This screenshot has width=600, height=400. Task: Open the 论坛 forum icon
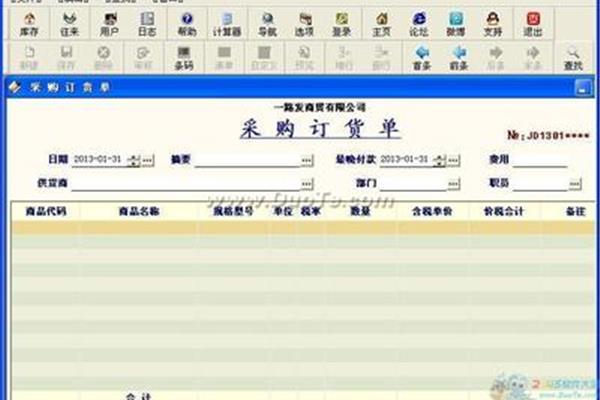(x=419, y=24)
